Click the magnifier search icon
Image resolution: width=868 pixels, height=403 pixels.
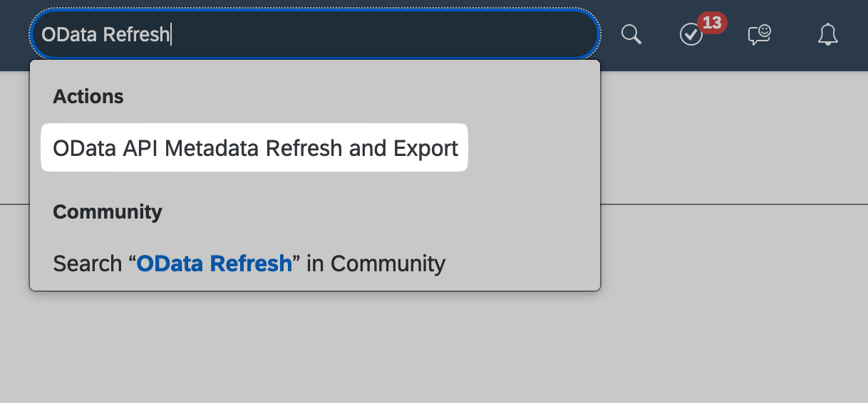coord(631,34)
